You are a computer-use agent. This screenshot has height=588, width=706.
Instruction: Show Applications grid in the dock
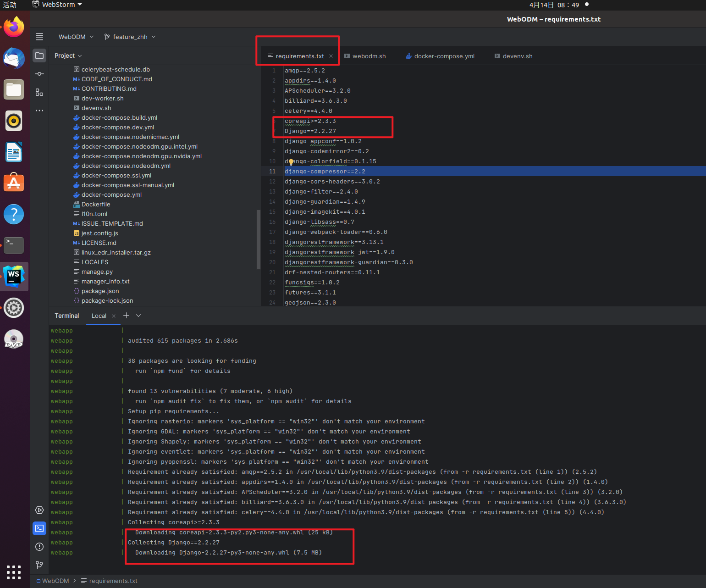point(14,572)
